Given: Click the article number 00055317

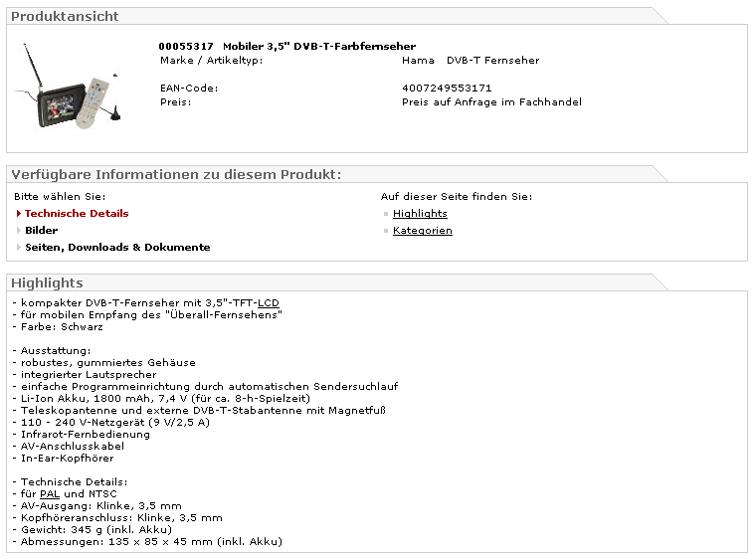Looking at the screenshot, I should click(x=186, y=47).
